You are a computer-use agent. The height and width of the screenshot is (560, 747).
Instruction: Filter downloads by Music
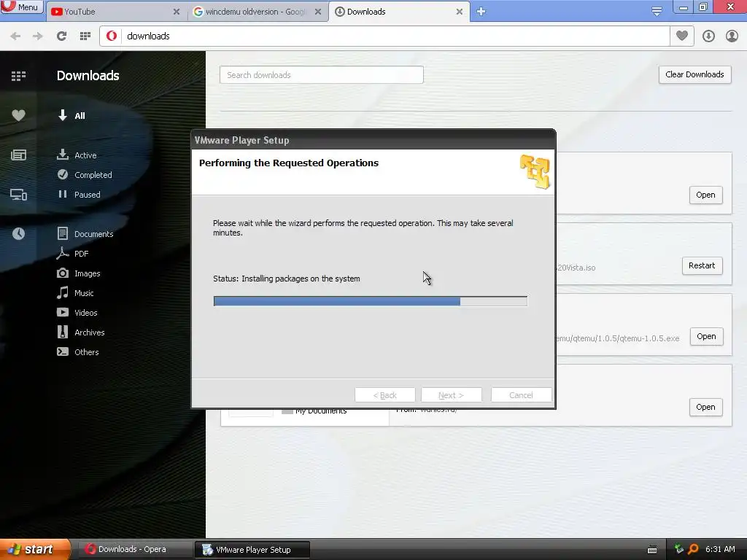click(75, 293)
